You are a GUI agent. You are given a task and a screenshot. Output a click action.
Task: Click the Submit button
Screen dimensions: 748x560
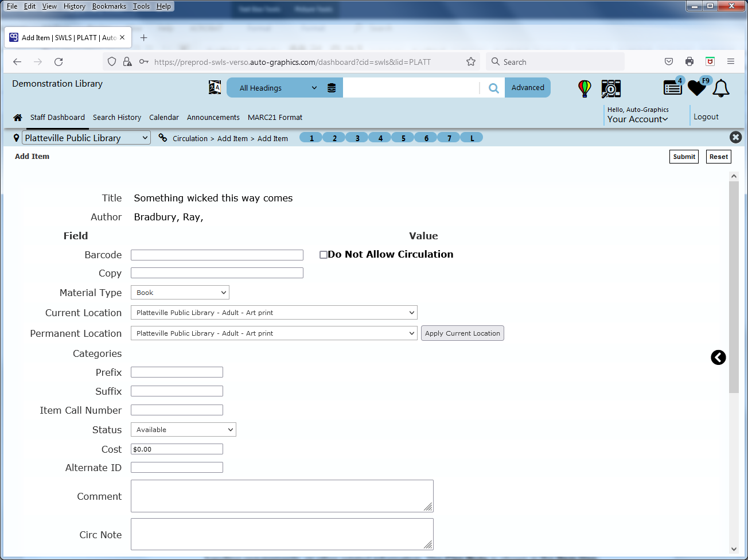(684, 157)
